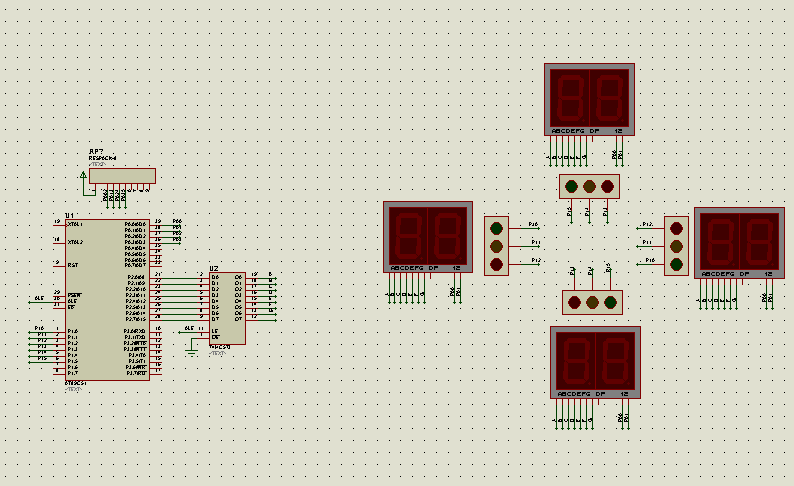This screenshot has width=794, height=486.
Task: Click the LE pin label on U2
Action: click(215, 331)
